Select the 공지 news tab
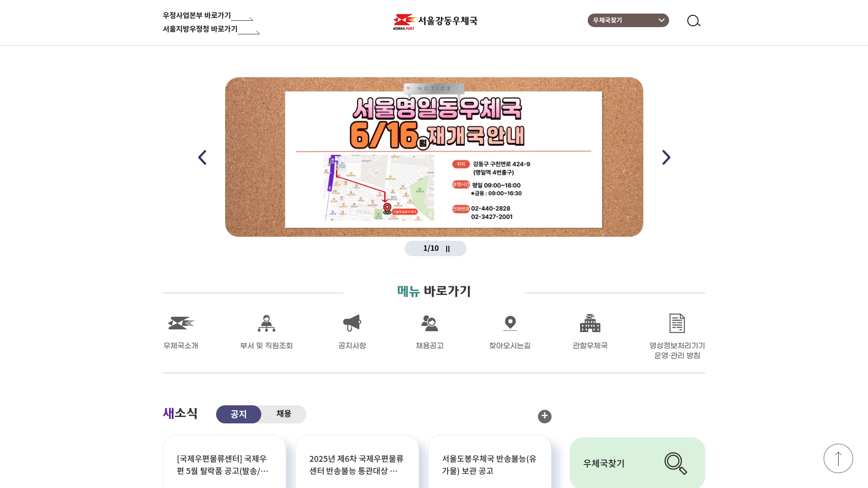Image resolution: width=868 pixels, height=488 pixels. pyautogui.click(x=238, y=414)
